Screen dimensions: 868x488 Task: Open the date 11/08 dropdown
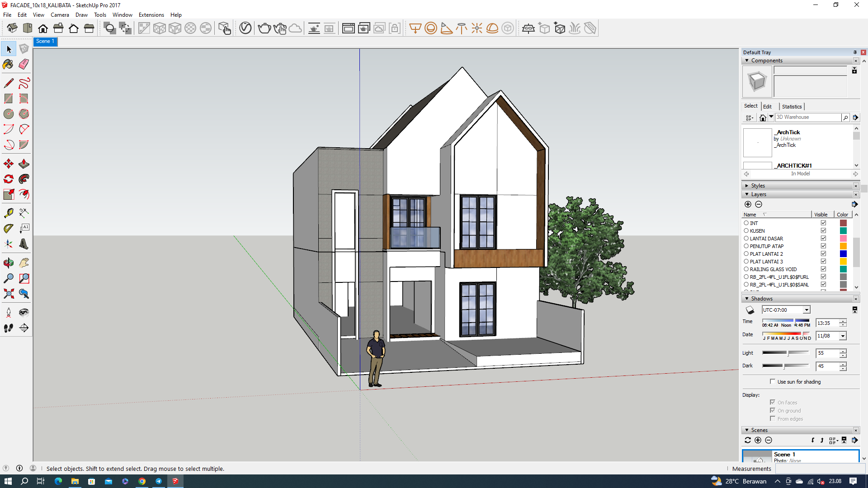tap(843, 336)
